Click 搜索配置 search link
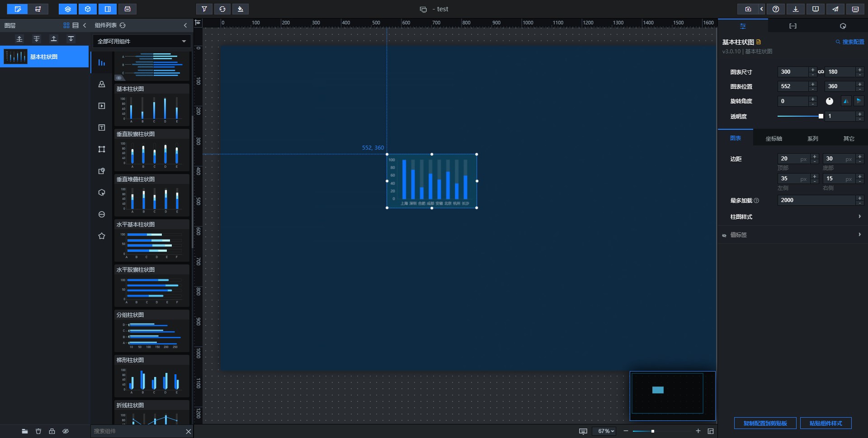 (850, 42)
